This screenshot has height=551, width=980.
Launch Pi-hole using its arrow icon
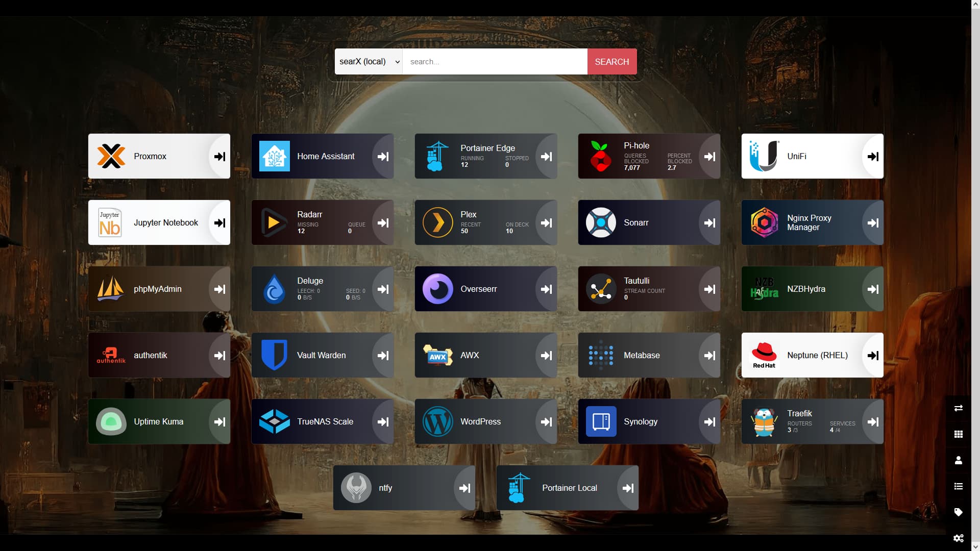pyautogui.click(x=709, y=156)
